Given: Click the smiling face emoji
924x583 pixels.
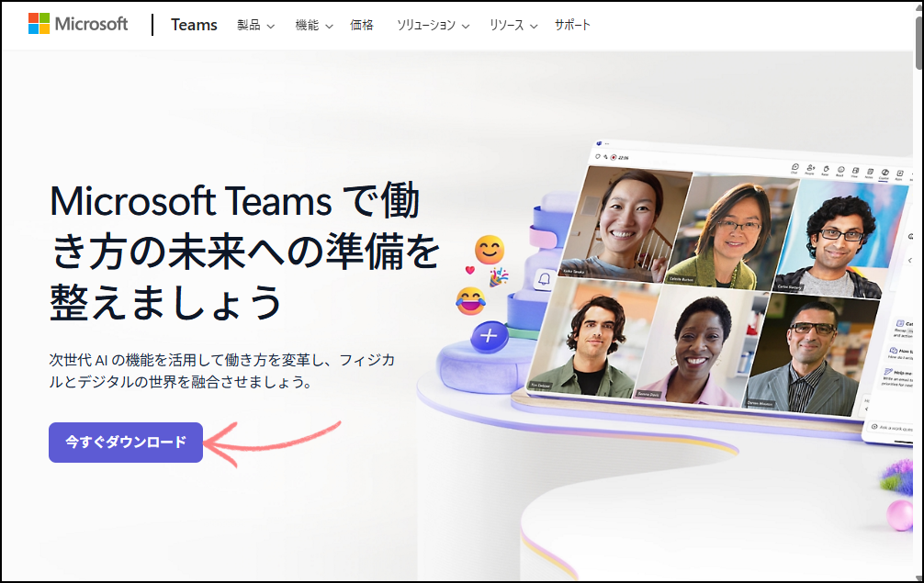Looking at the screenshot, I should (490, 250).
